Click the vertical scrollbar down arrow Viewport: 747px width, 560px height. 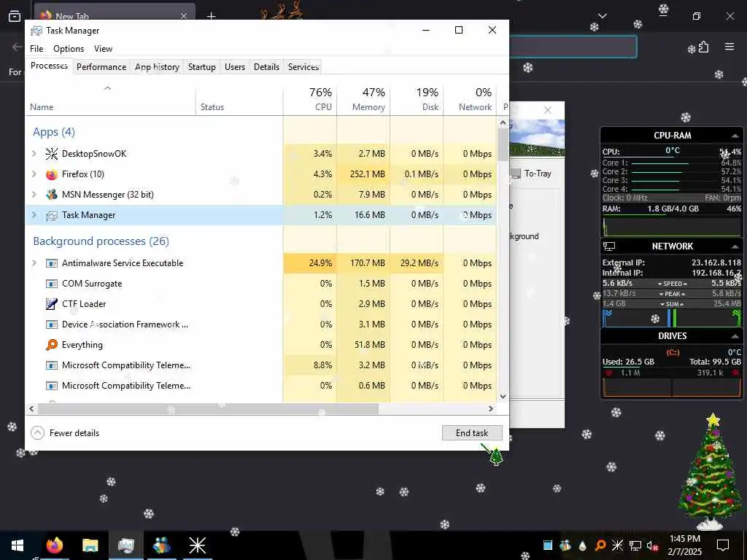pyautogui.click(x=503, y=396)
